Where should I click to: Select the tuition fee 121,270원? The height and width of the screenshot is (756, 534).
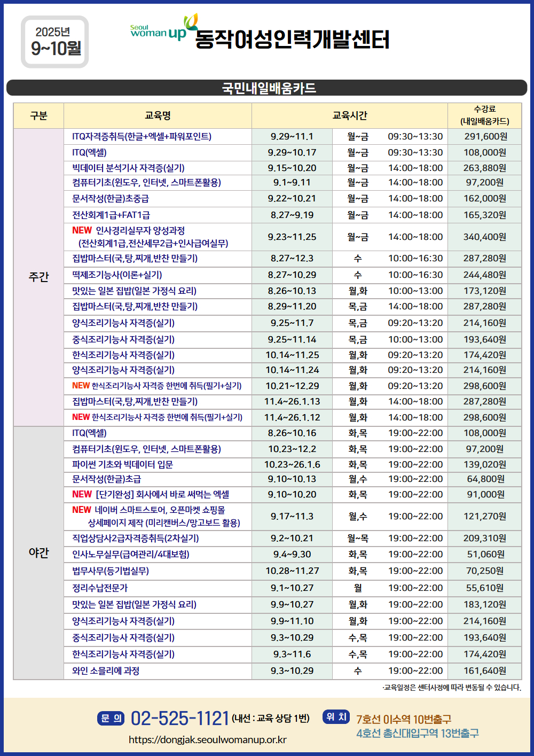(x=485, y=517)
